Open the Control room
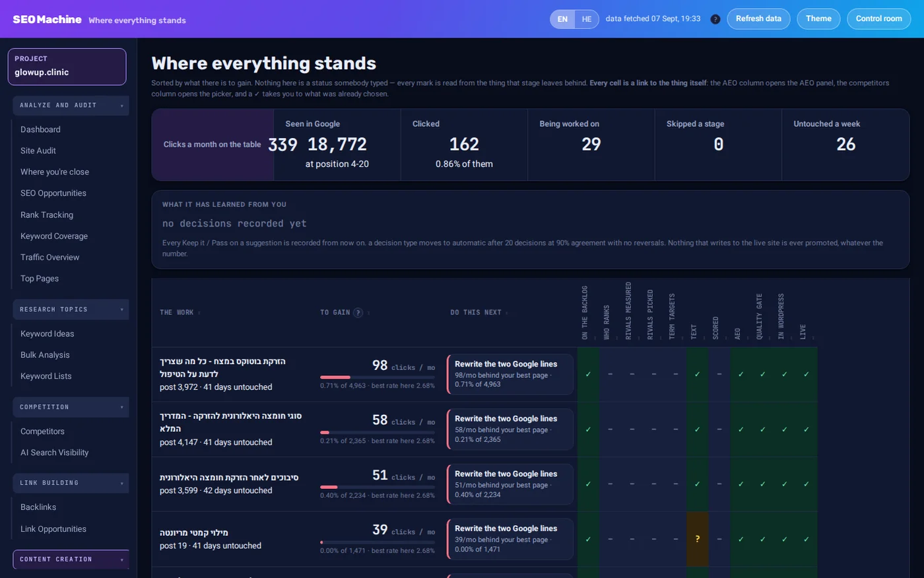The height and width of the screenshot is (578, 924). [878, 18]
